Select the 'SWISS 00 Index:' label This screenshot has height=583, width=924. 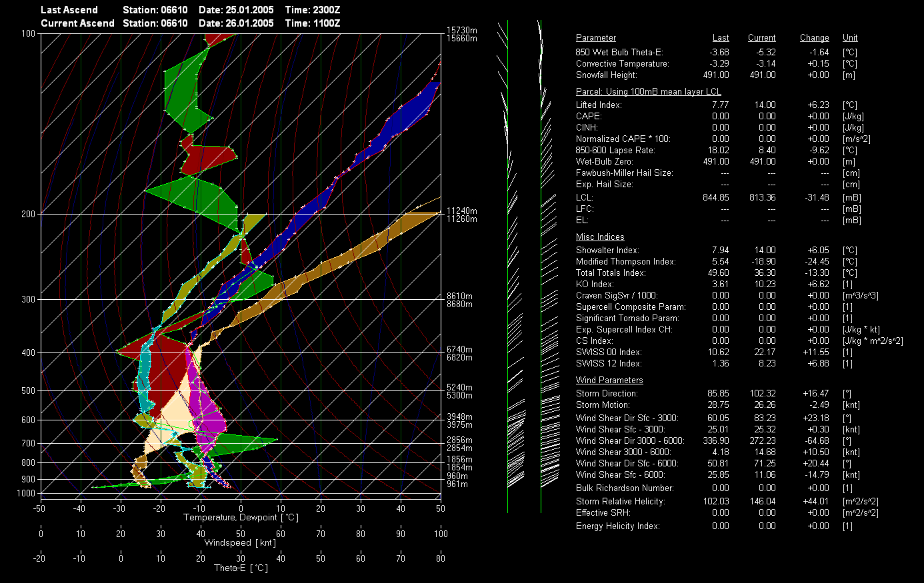pos(609,352)
